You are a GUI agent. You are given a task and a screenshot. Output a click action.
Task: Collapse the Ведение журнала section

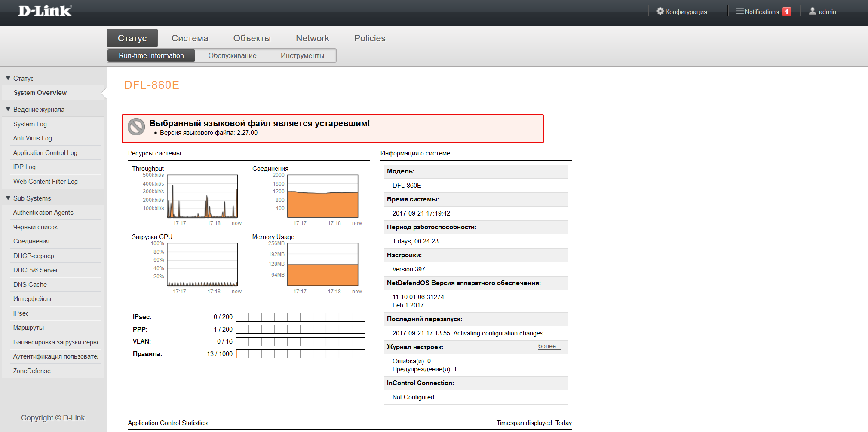pos(8,110)
